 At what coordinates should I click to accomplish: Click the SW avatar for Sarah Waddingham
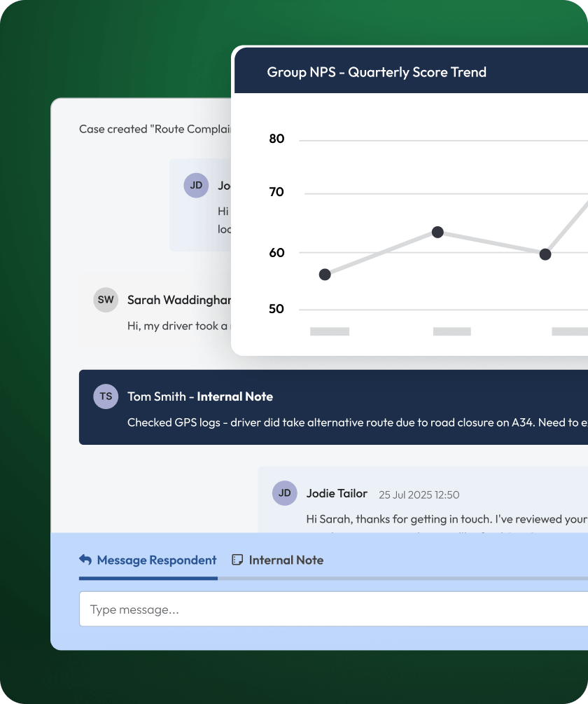[x=106, y=300]
